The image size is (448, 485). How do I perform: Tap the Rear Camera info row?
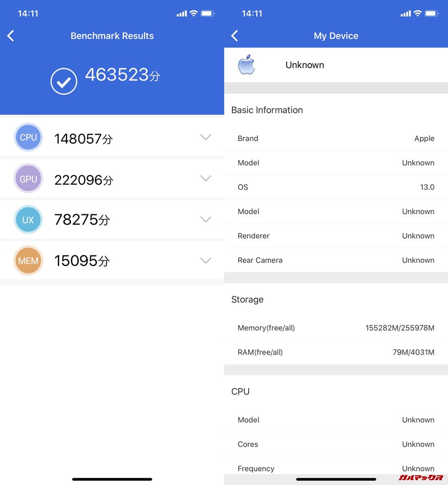(x=336, y=260)
